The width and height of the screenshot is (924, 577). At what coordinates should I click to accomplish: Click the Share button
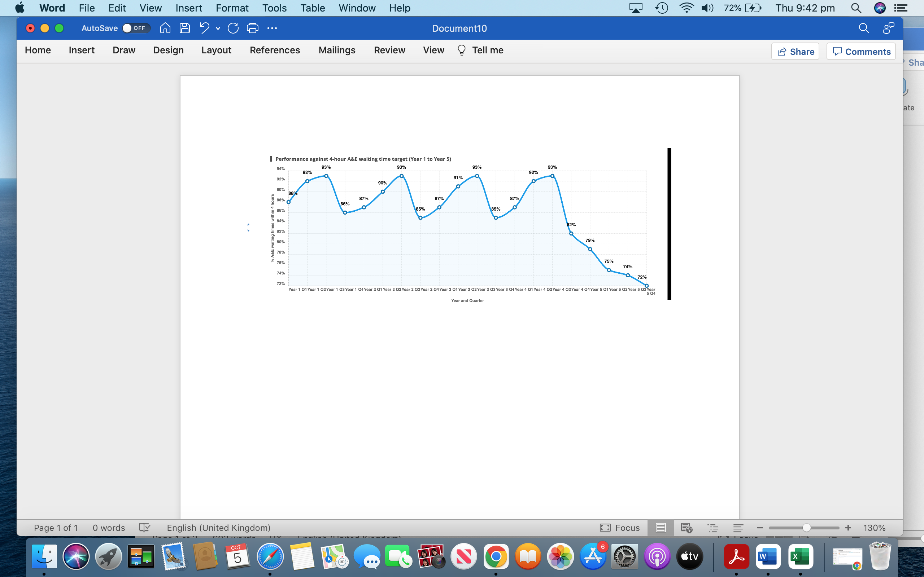pos(795,52)
